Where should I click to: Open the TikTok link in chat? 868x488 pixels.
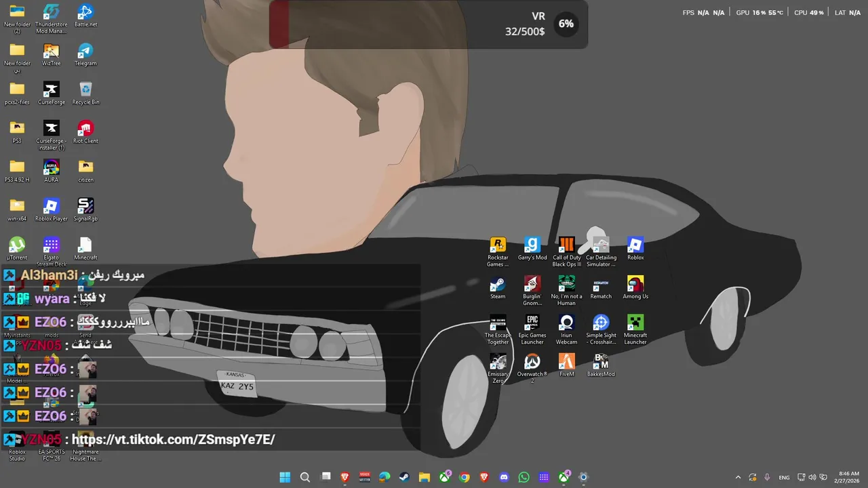tap(174, 439)
